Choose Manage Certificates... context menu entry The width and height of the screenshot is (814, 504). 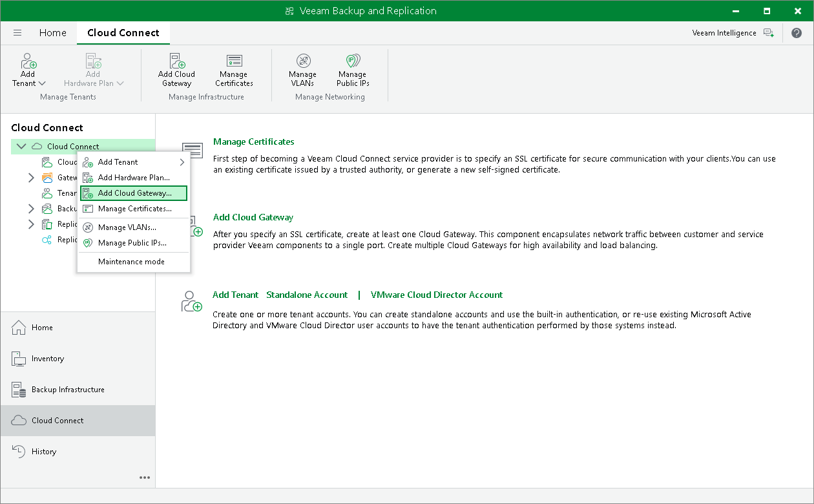click(133, 209)
